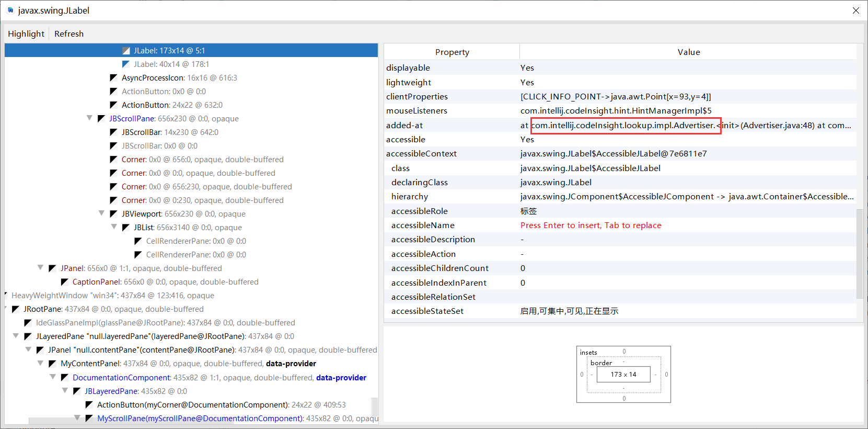Viewport: 868px width, 429px height.
Task: Select the accessibleContext property name
Action: [421, 153]
